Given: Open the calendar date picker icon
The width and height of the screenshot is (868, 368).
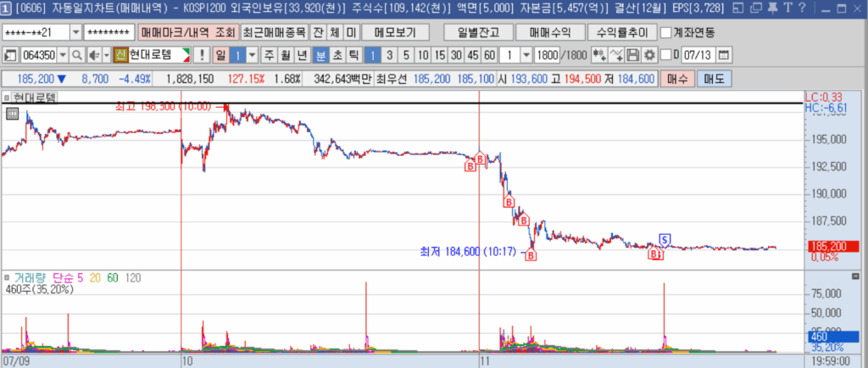Looking at the screenshot, I should [x=724, y=55].
